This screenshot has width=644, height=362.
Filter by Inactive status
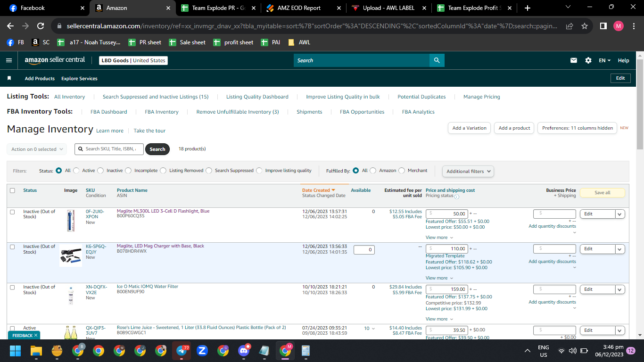[100, 171]
